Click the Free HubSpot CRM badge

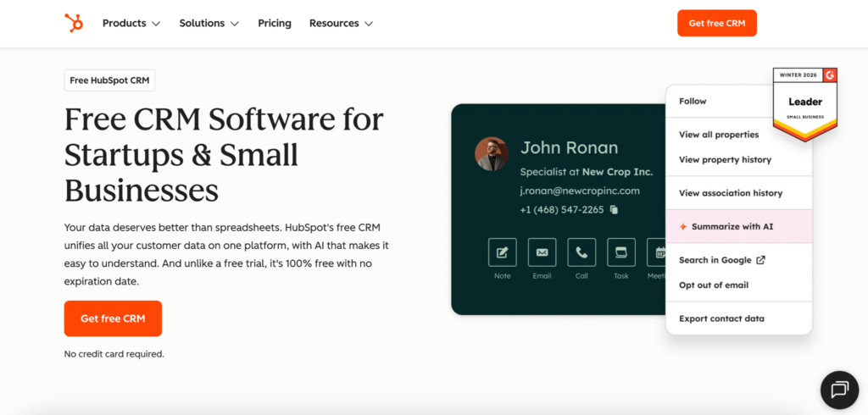click(109, 80)
